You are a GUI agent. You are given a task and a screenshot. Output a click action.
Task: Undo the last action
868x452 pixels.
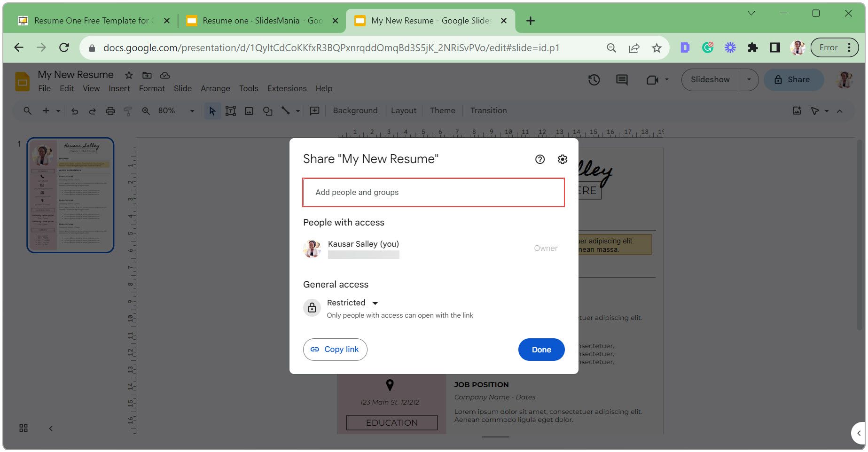click(x=75, y=111)
